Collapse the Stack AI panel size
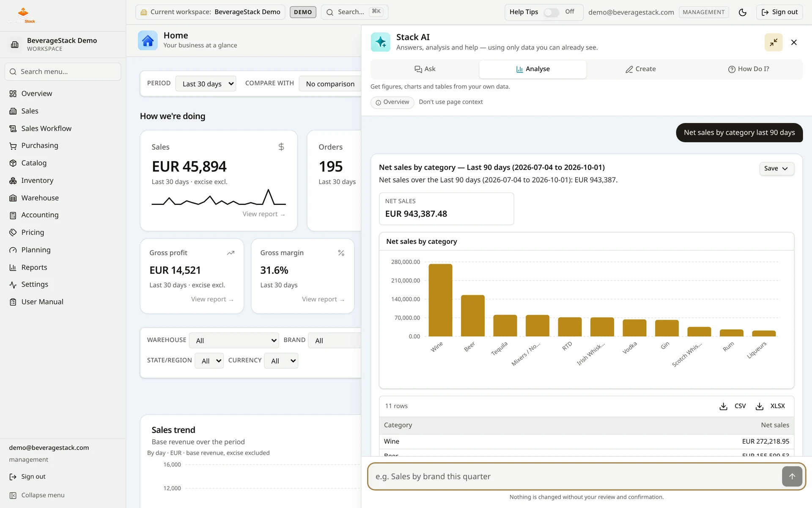This screenshot has width=812, height=508. (x=774, y=42)
